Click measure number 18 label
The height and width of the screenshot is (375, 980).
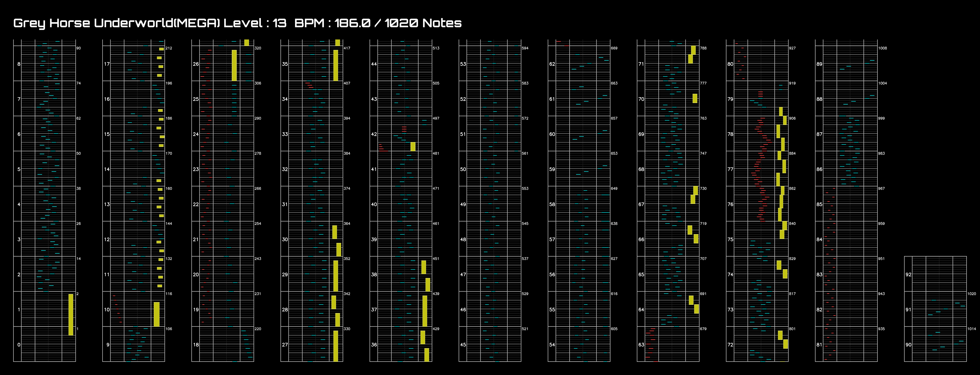(x=196, y=345)
